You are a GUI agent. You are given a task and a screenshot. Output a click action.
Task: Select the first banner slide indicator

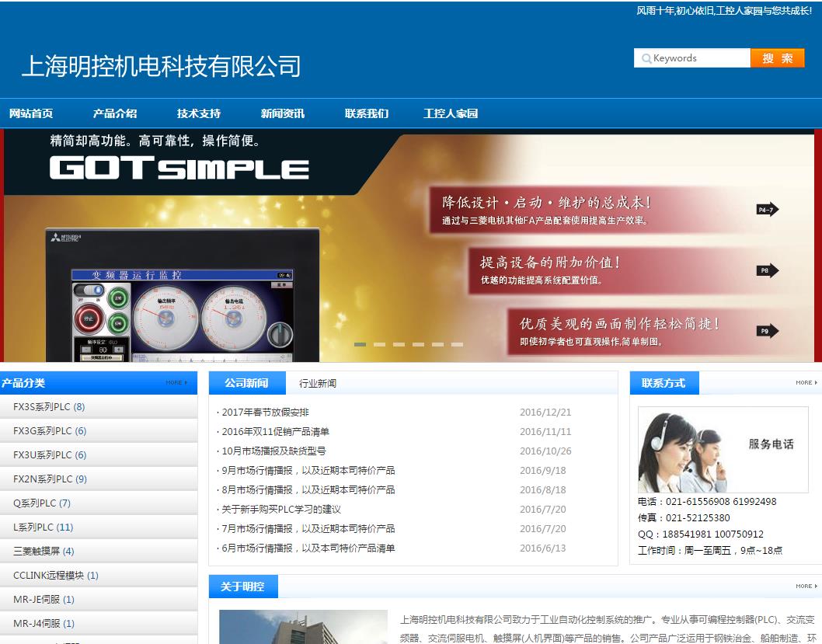pos(360,344)
